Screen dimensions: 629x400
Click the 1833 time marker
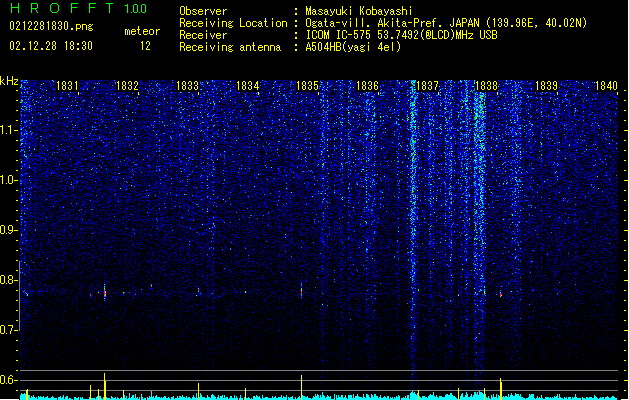(187, 85)
